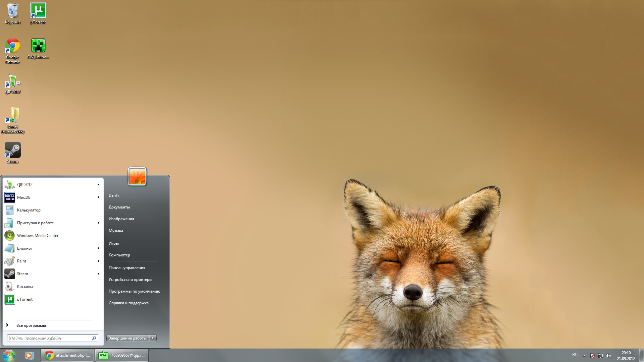644x362 pixels.
Task: Click the Start menu search field
Action: (x=50, y=338)
